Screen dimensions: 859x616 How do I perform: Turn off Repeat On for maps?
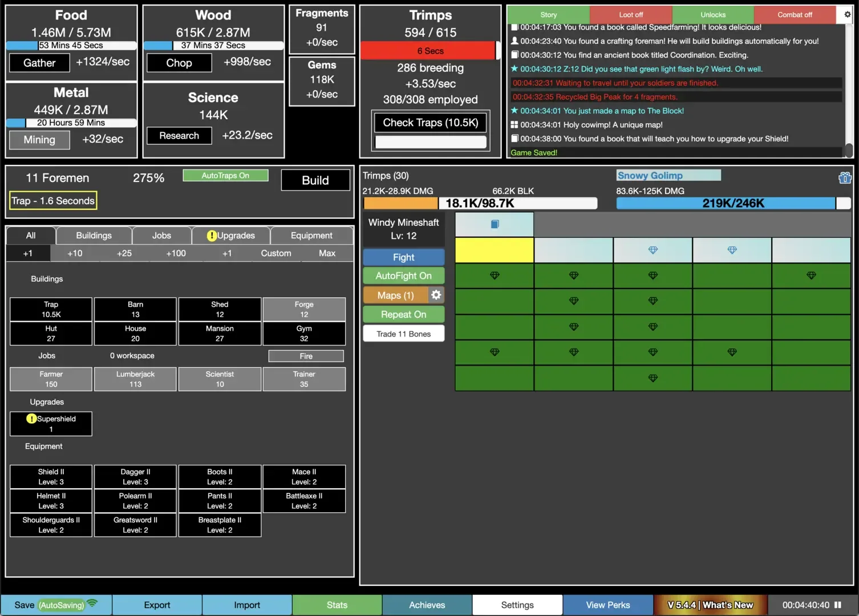[x=403, y=314]
